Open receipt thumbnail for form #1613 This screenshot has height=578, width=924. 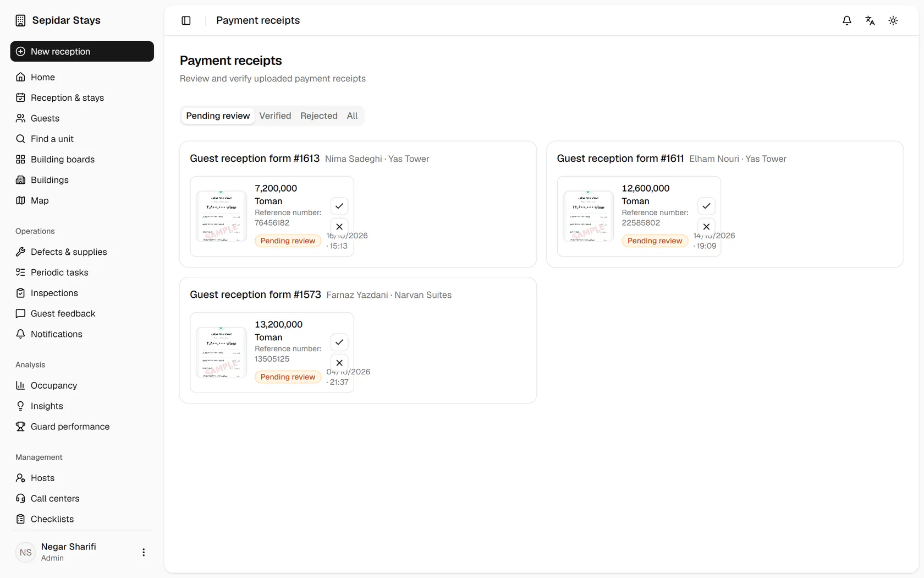tap(221, 216)
